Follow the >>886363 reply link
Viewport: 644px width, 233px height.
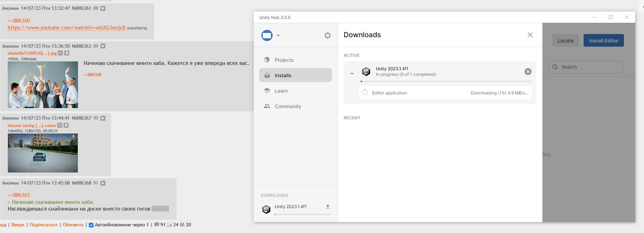[19, 195]
